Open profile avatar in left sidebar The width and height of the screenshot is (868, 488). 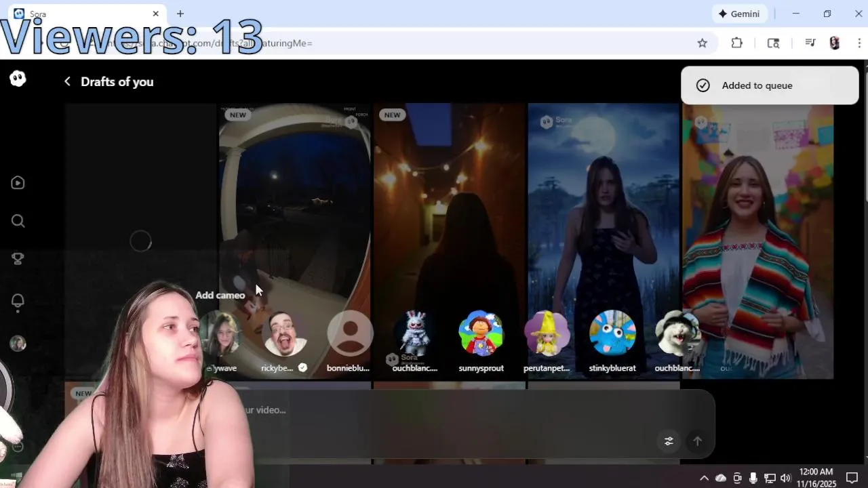click(x=18, y=343)
